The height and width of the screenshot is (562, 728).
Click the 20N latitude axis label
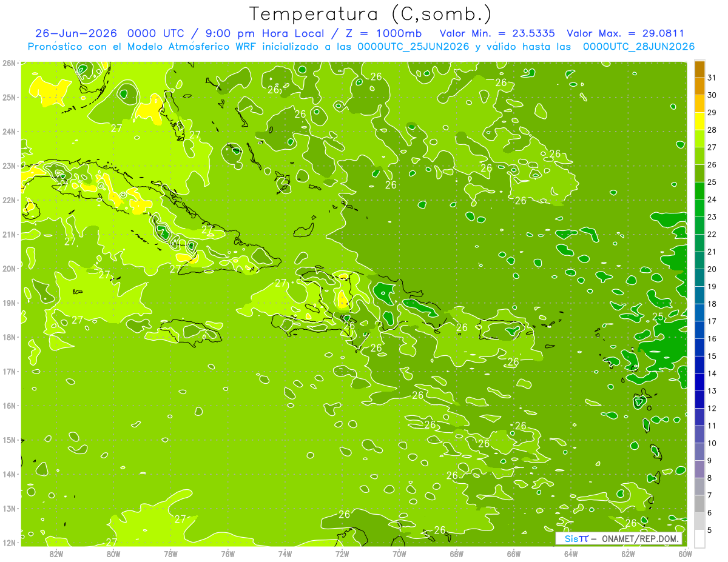point(9,269)
